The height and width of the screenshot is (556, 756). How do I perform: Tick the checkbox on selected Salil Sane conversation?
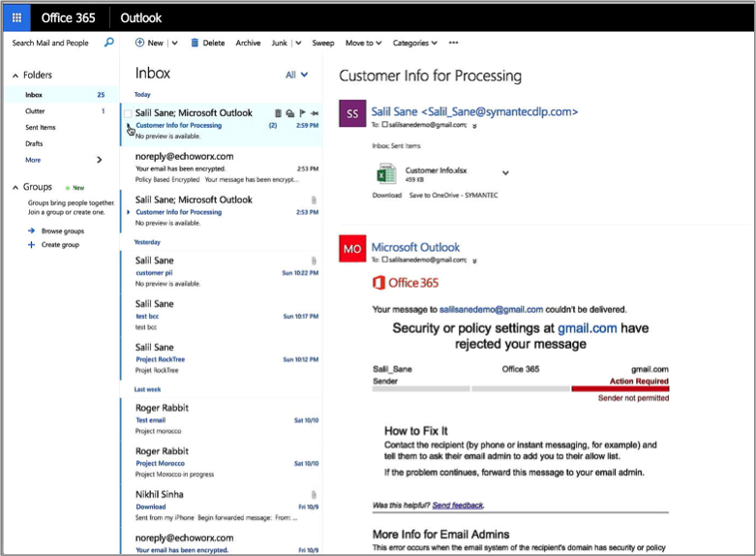(128, 114)
